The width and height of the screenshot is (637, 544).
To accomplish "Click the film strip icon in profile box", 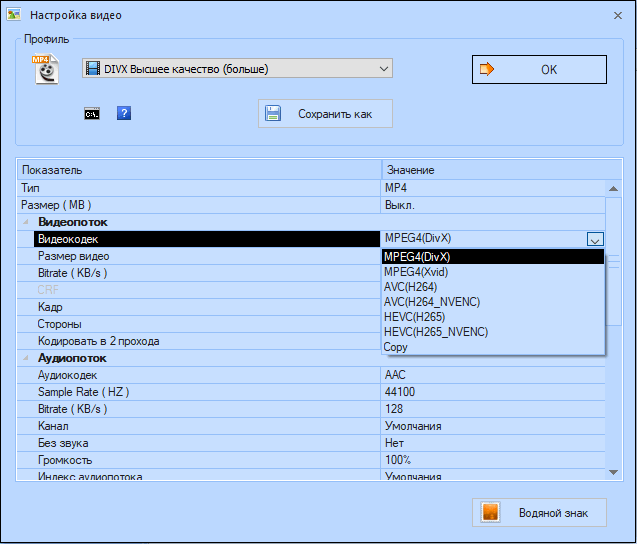I will [x=93, y=69].
